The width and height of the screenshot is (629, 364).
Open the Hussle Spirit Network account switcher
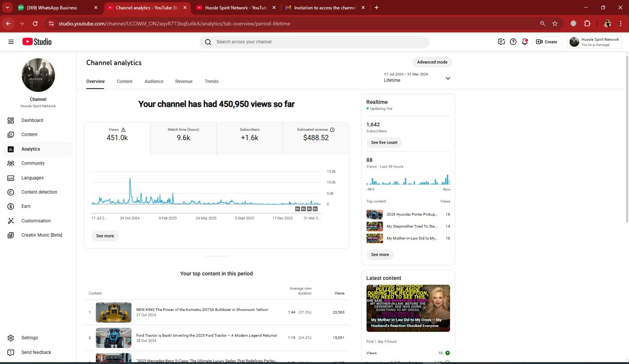(x=594, y=42)
